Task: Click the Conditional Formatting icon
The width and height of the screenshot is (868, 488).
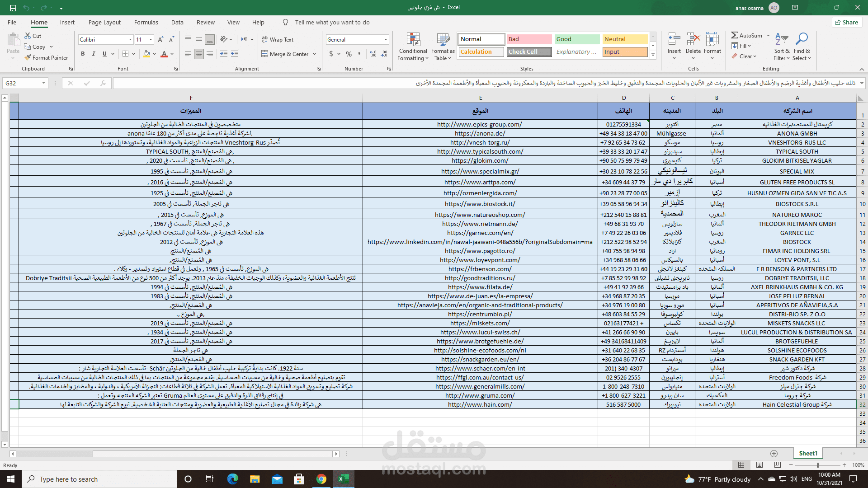Action: click(x=413, y=40)
